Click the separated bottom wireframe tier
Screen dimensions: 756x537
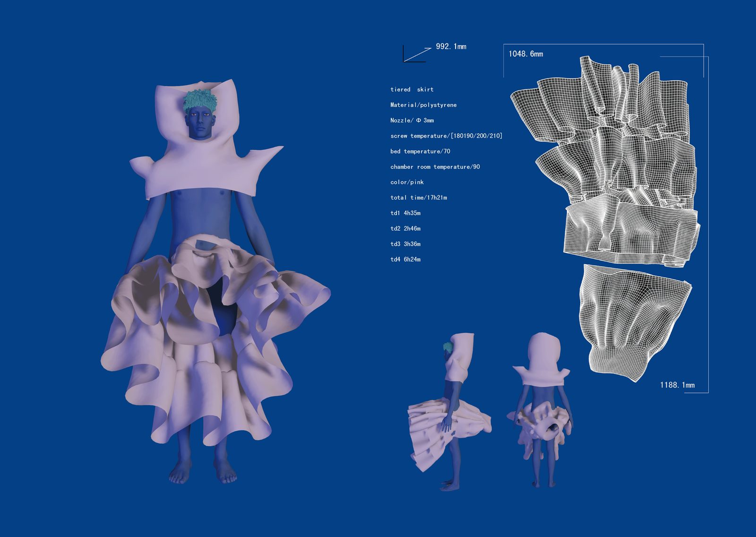tap(635, 322)
